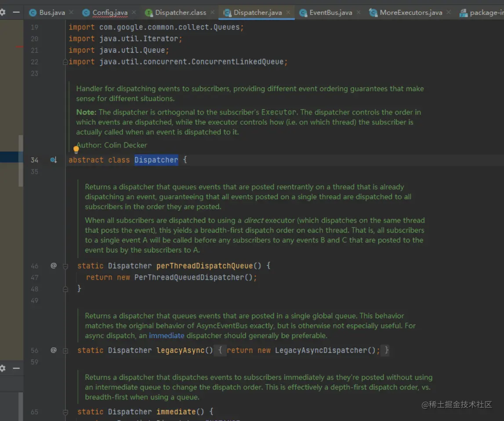Image resolution: width=504 pixels, height=421 pixels.
Task: Click the red error stripe mark near line 21
Action: (x=19, y=47)
